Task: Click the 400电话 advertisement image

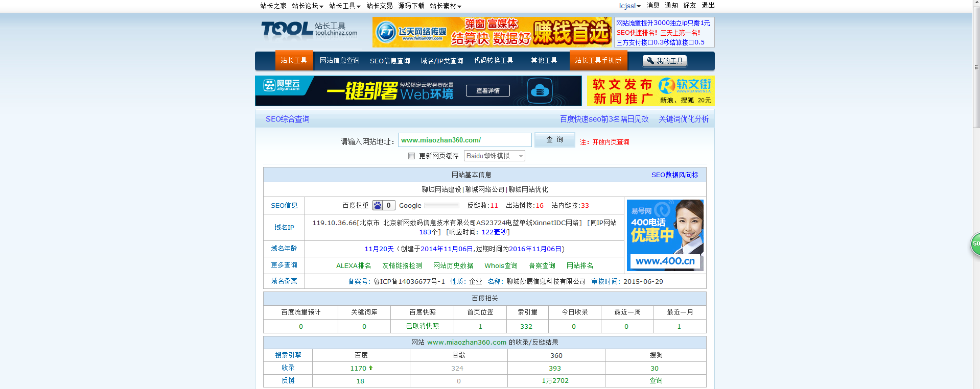Action: pyautogui.click(x=665, y=235)
